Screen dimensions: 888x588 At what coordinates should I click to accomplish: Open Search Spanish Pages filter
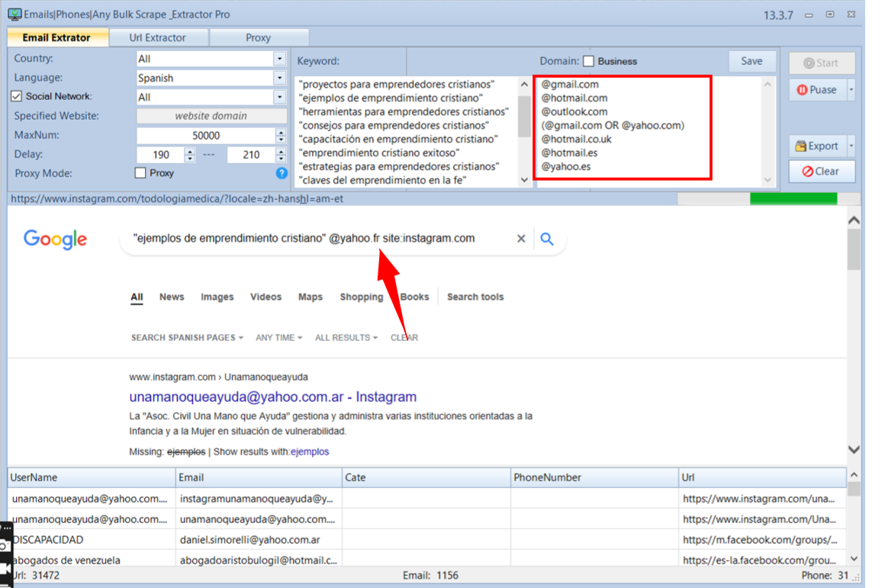coord(187,338)
